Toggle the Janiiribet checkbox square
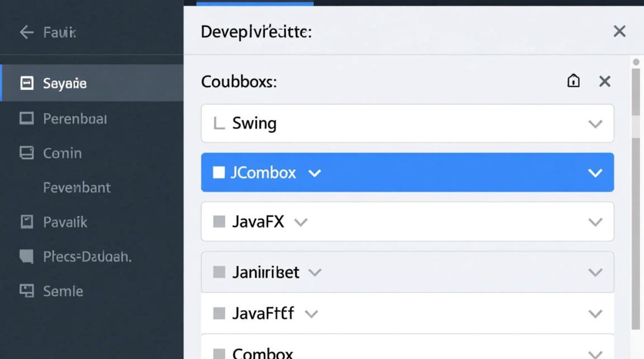This screenshot has height=359, width=644. click(x=219, y=272)
